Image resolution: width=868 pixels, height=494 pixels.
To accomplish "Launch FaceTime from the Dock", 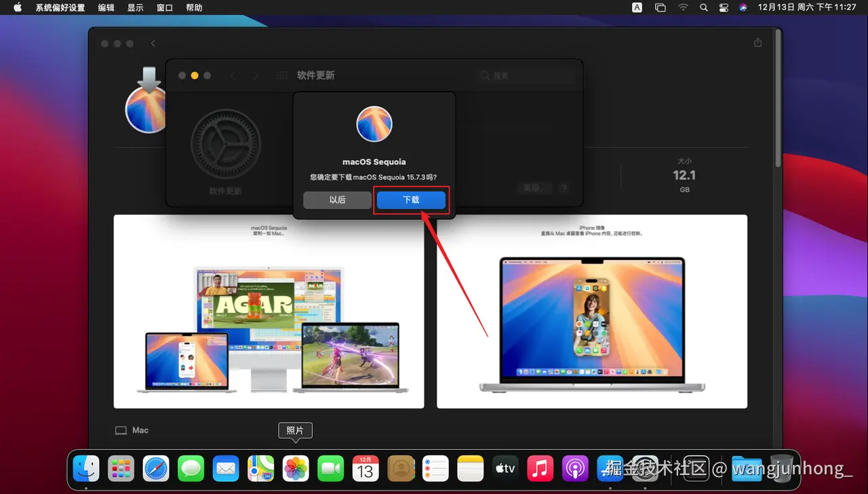I will pyautogui.click(x=331, y=468).
